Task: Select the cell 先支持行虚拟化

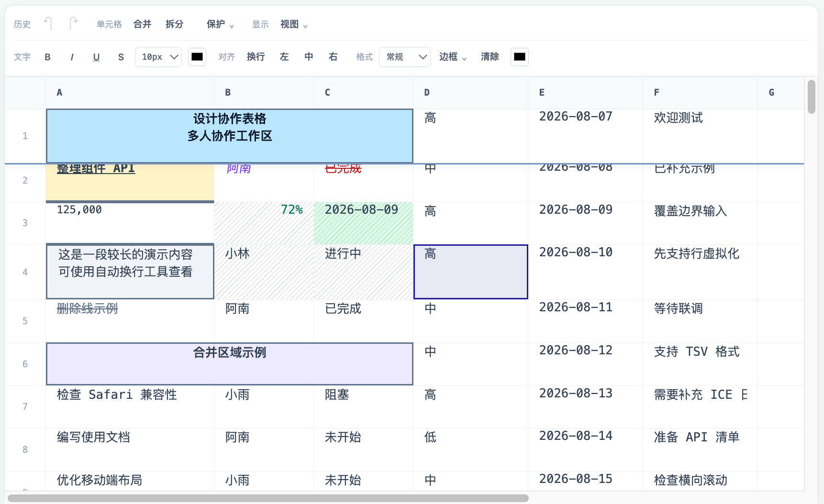Action: click(700, 272)
